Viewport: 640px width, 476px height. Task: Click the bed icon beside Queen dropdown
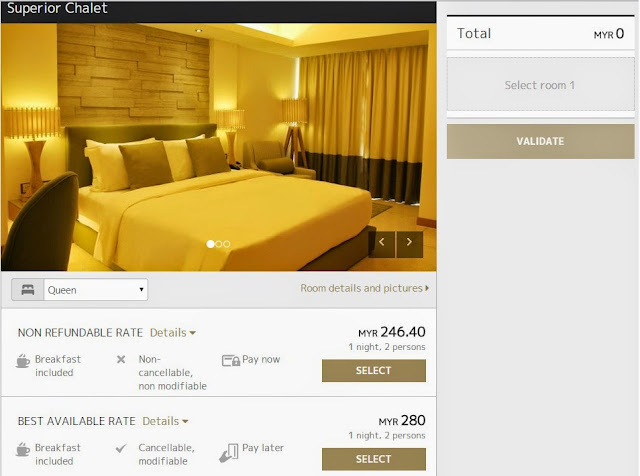click(28, 290)
